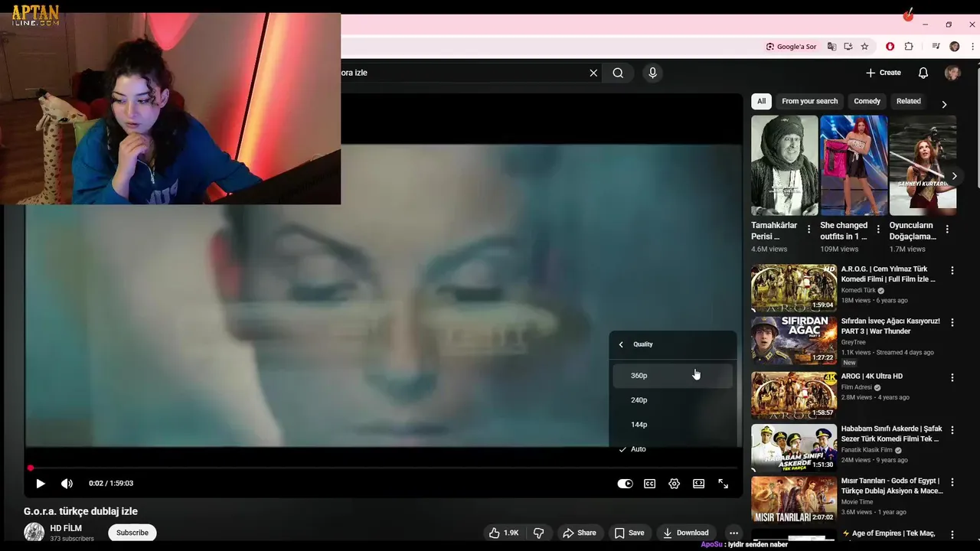Click into the YouTube search field
This screenshot has width=980, height=551.
(463, 73)
